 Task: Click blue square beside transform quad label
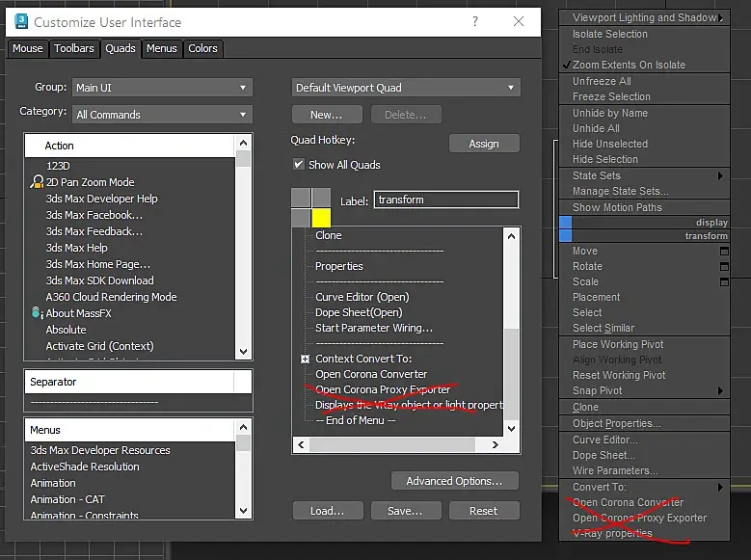coord(566,235)
